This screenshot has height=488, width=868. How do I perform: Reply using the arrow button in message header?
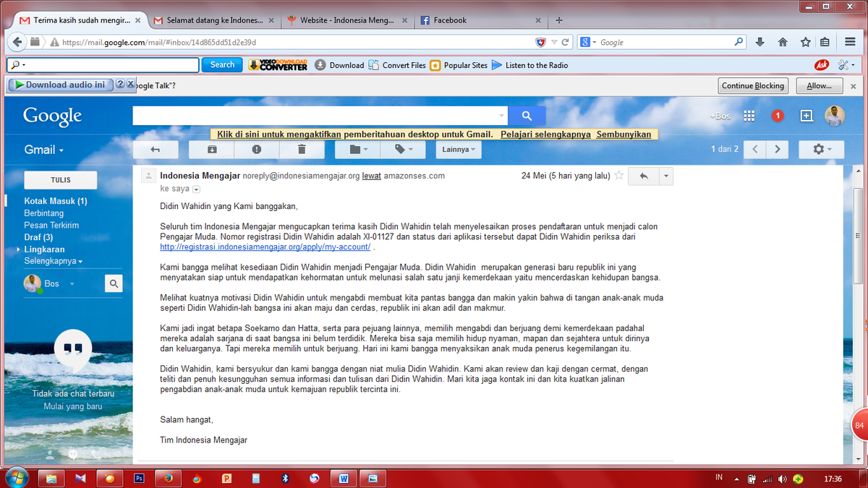coord(644,176)
